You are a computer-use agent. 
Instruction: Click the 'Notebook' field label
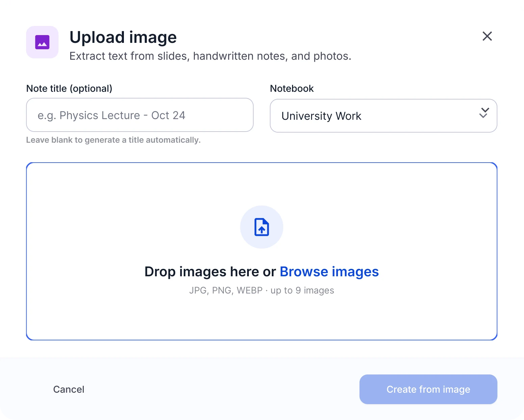point(292,88)
